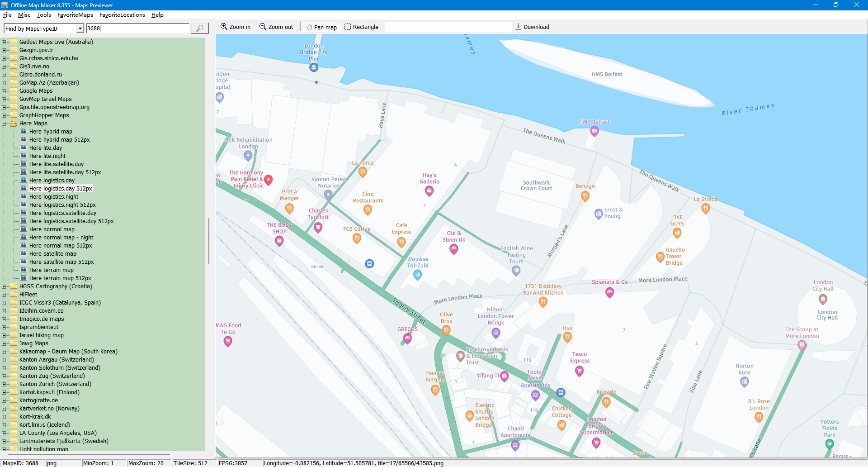The width and height of the screenshot is (868, 467).
Task: Click the Zoom out tool
Action: click(276, 27)
